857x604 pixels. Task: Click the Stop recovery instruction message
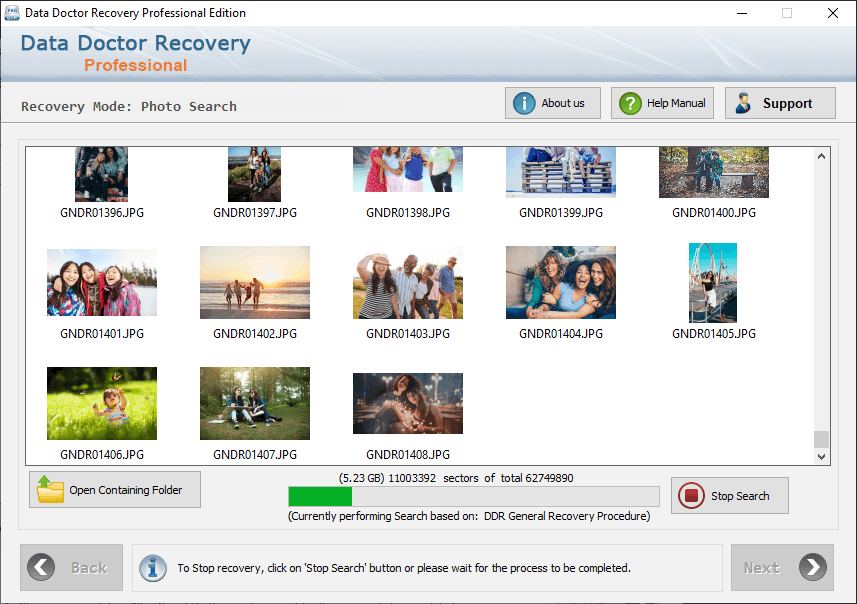tap(404, 568)
